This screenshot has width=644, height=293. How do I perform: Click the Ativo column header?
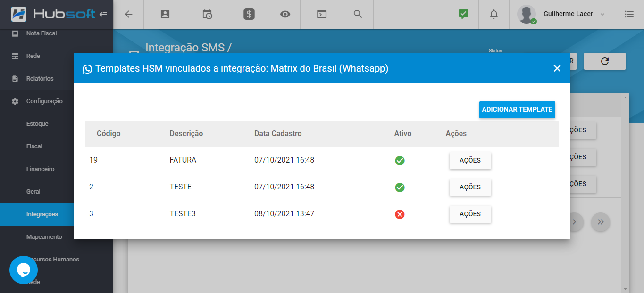pyautogui.click(x=403, y=133)
